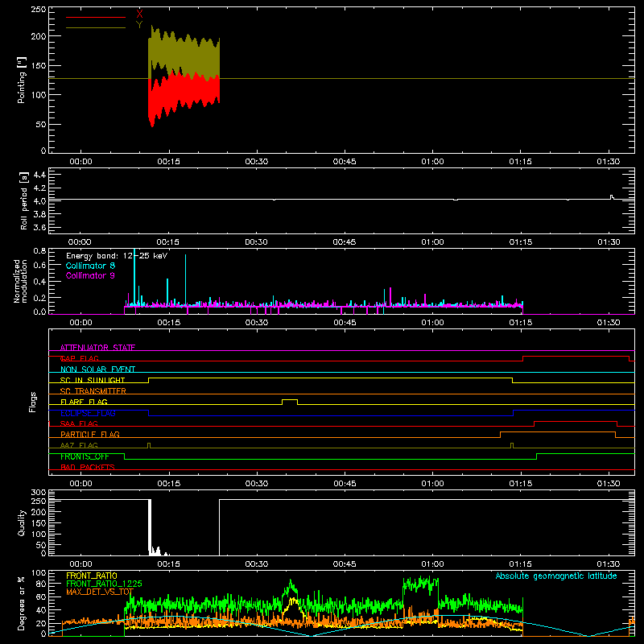
Task: Click the FRONT_RATIO_1225 legend label
Action: pos(104,584)
